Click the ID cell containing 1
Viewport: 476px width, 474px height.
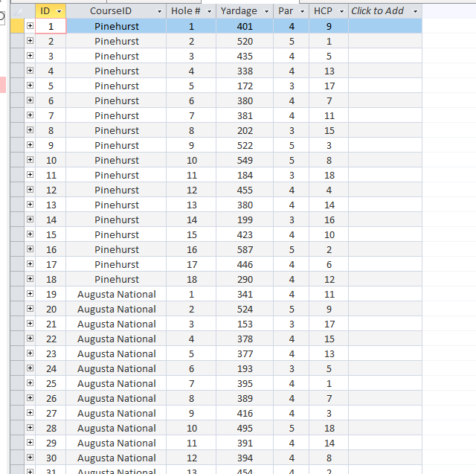(x=51, y=26)
